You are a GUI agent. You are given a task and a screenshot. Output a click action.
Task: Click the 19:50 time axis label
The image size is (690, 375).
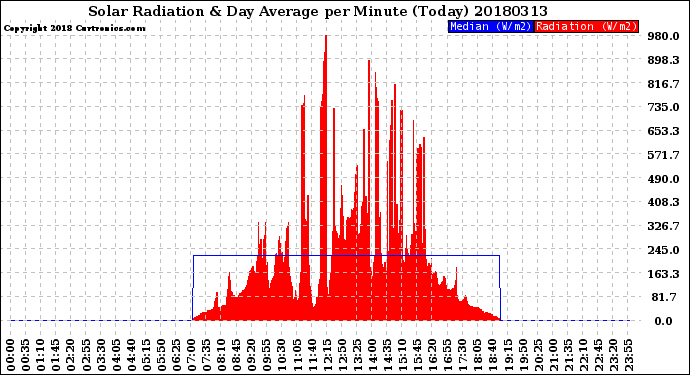[x=523, y=355]
